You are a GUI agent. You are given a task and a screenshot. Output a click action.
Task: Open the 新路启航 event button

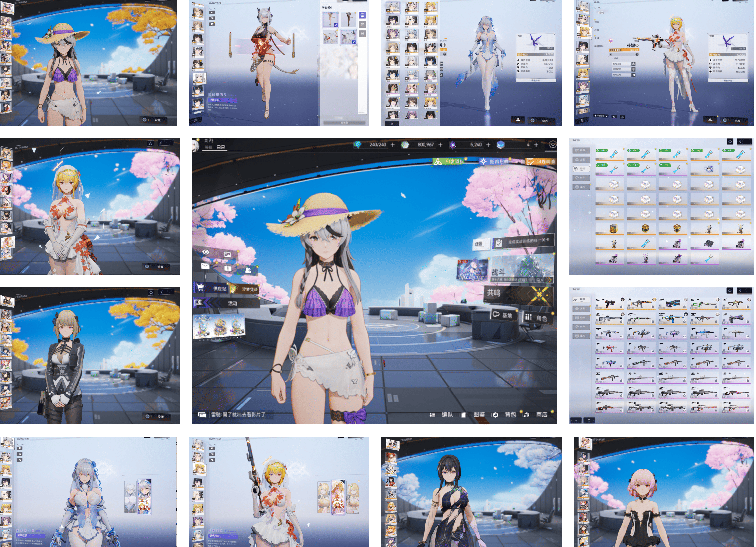click(x=494, y=162)
